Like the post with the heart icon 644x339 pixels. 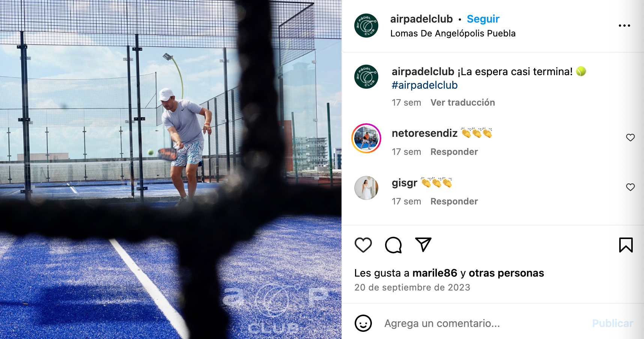click(363, 245)
